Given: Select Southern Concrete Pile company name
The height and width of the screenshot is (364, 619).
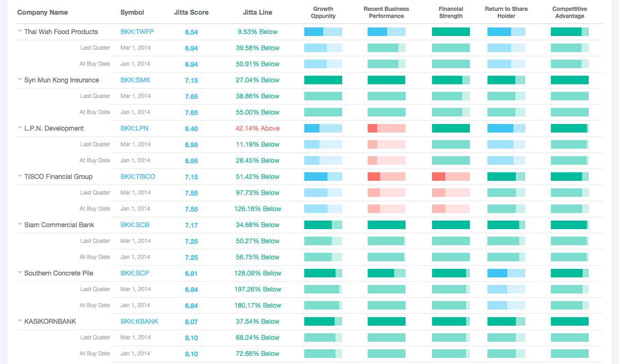Looking at the screenshot, I should (x=59, y=273).
